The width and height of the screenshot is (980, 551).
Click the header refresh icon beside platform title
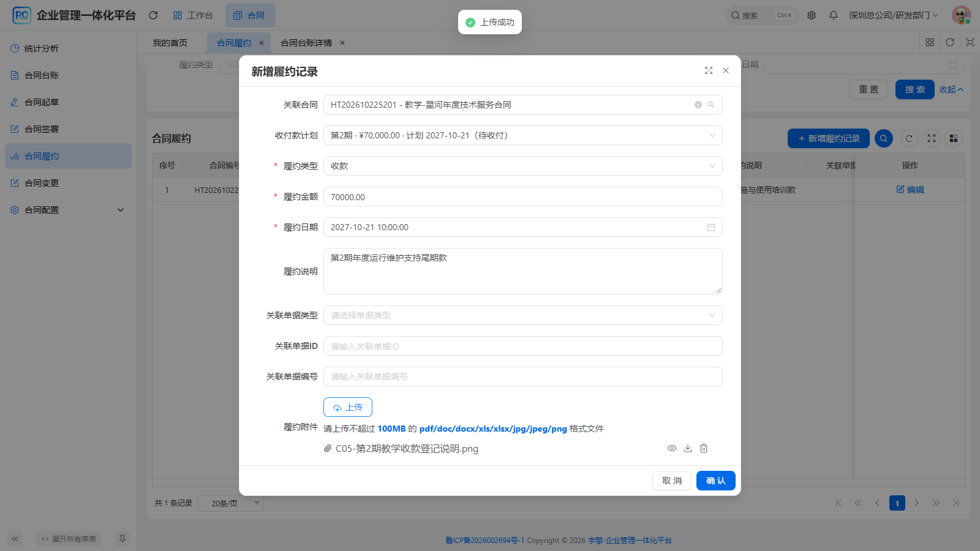point(153,15)
